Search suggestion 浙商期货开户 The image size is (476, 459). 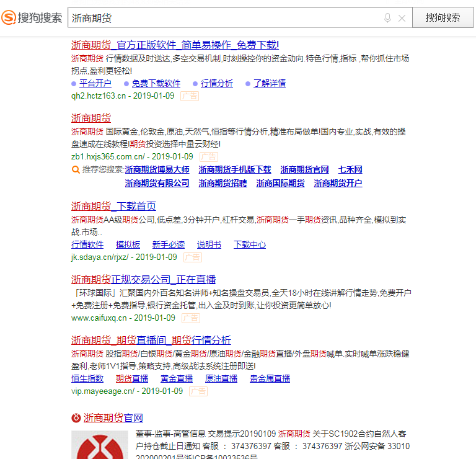(338, 183)
